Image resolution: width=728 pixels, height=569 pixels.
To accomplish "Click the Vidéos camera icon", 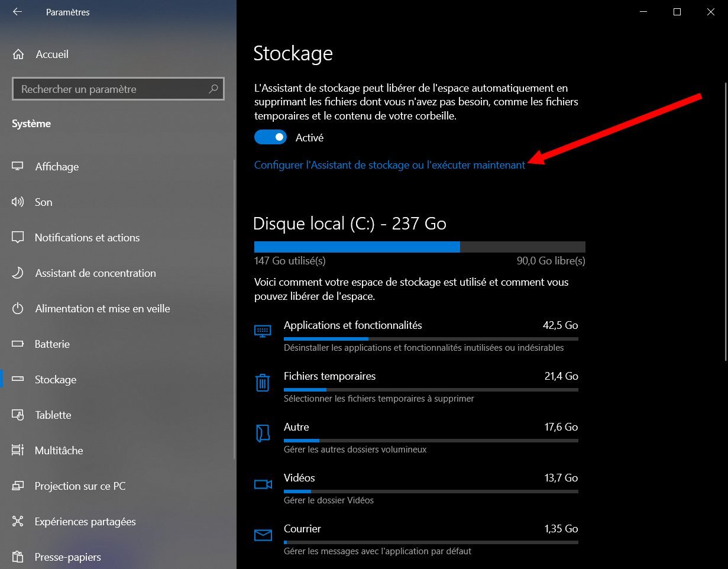I will coord(263,484).
